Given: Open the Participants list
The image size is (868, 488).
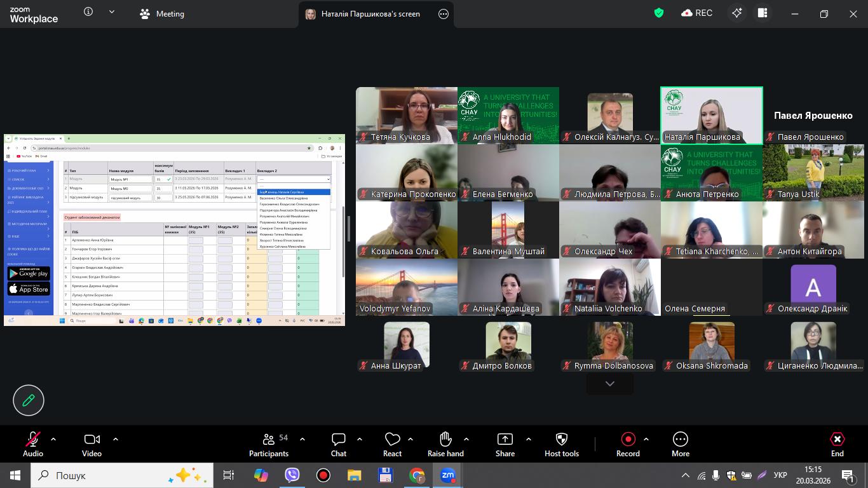Looking at the screenshot, I should coord(268,444).
